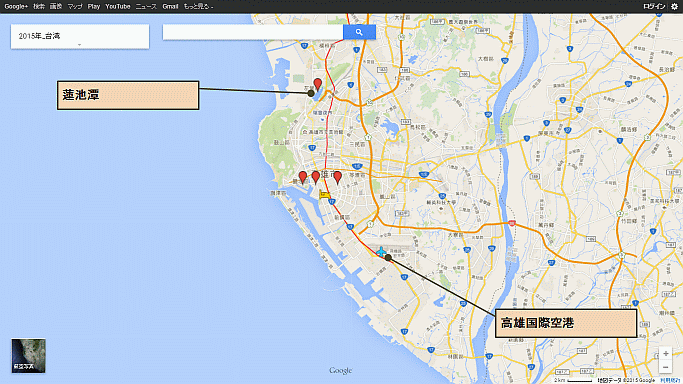Click the rightmost red pin in downtown cluster
Viewport: 683px width, 384px height.
338,177
